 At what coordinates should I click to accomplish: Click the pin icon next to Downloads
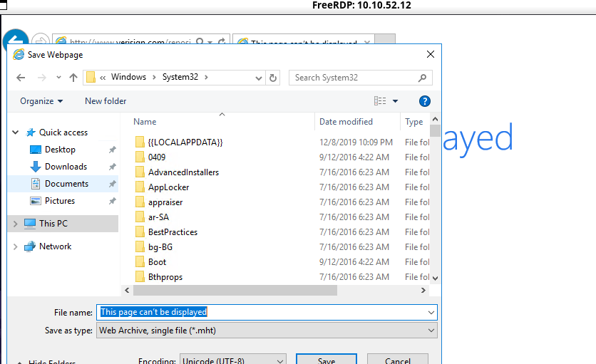[x=112, y=167]
